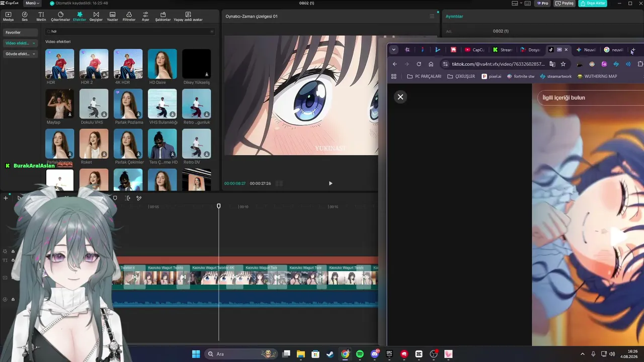This screenshot has height=362, width=644.
Task: Download the Ters Çevirme HD effect
Action: 173,154
